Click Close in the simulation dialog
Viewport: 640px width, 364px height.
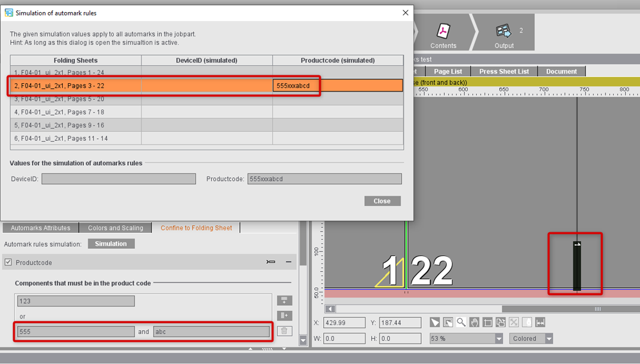pyautogui.click(x=382, y=201)
